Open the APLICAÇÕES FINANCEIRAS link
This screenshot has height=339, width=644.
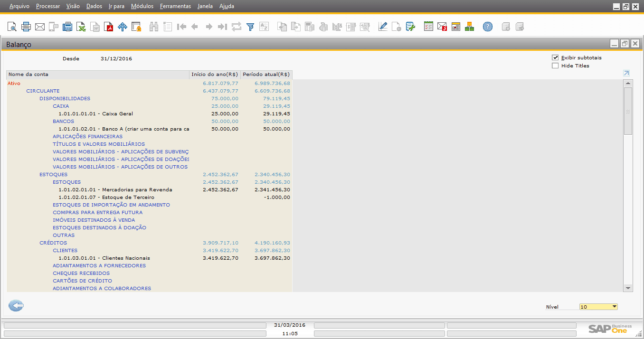coord(87,136)
